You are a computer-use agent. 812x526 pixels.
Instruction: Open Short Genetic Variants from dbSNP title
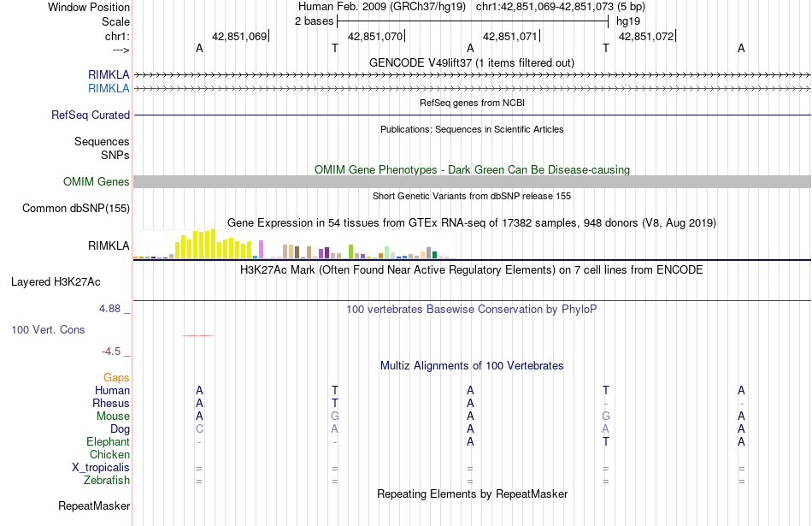(x=472, y=196)
